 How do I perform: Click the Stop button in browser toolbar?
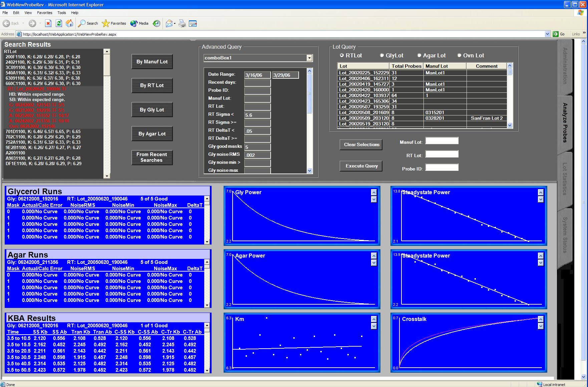pos(48,23)
